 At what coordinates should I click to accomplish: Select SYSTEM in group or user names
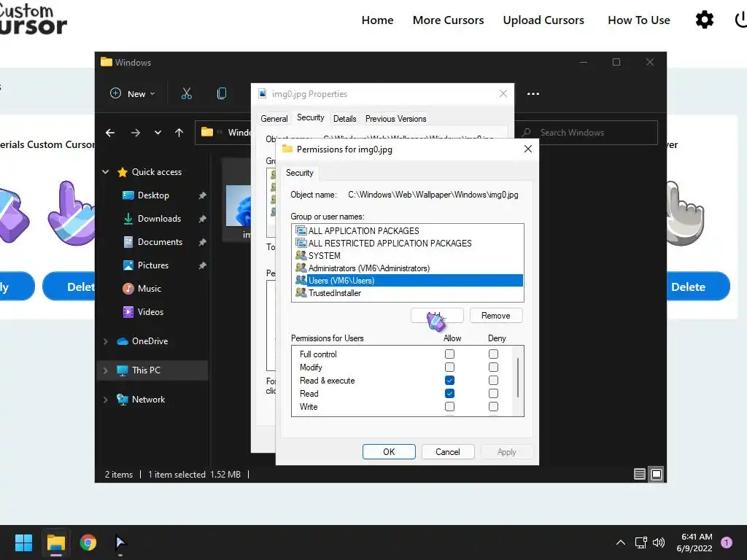[407, 256]
